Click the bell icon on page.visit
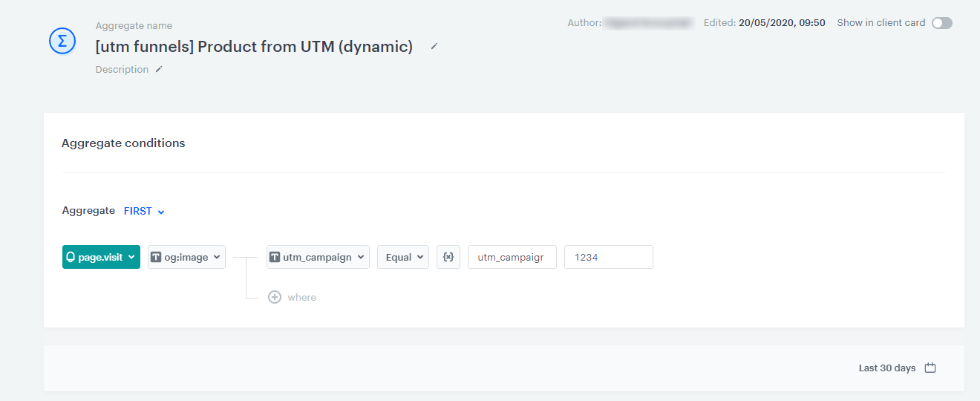Screen dimensions: 980x401 click(x=71, y=257)
